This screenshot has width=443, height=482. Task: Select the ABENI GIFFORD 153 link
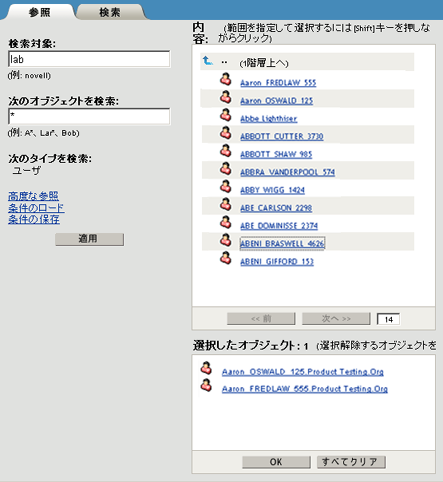pos(277,262)
